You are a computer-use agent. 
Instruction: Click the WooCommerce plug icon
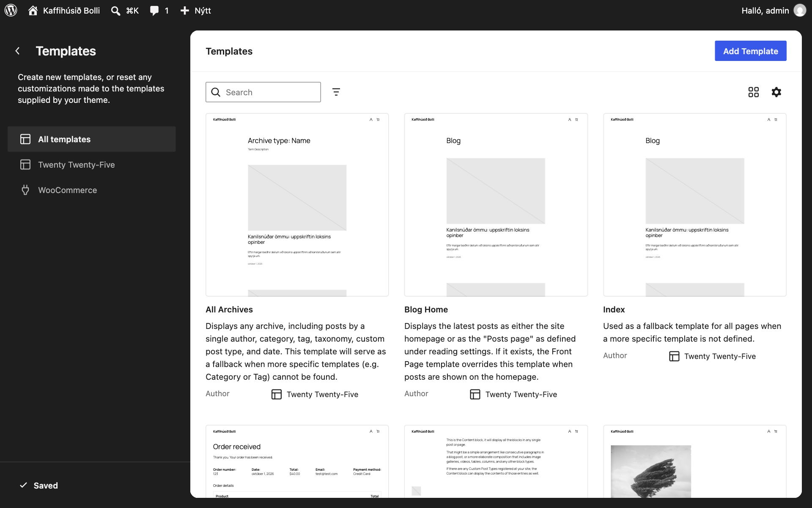[25, 190]
